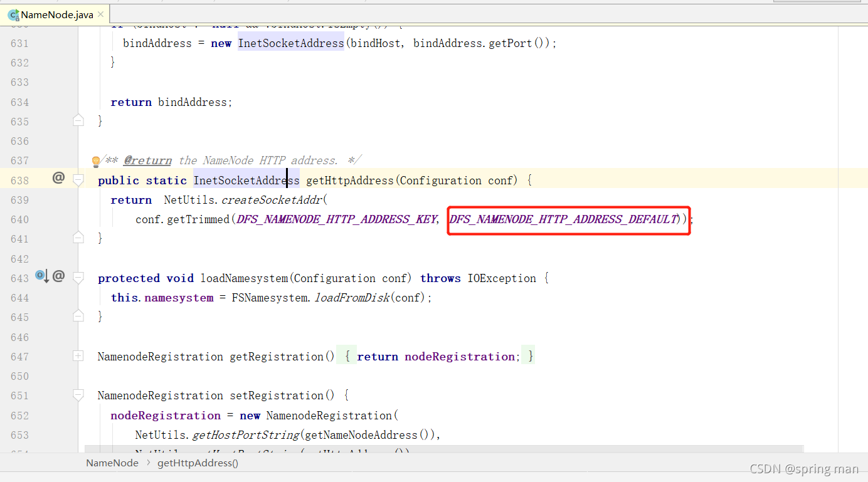The width and height of the screenshot is (868, 482).
Task: Click the @ gutter marker on line 643
Action: [x=58, y=276]
